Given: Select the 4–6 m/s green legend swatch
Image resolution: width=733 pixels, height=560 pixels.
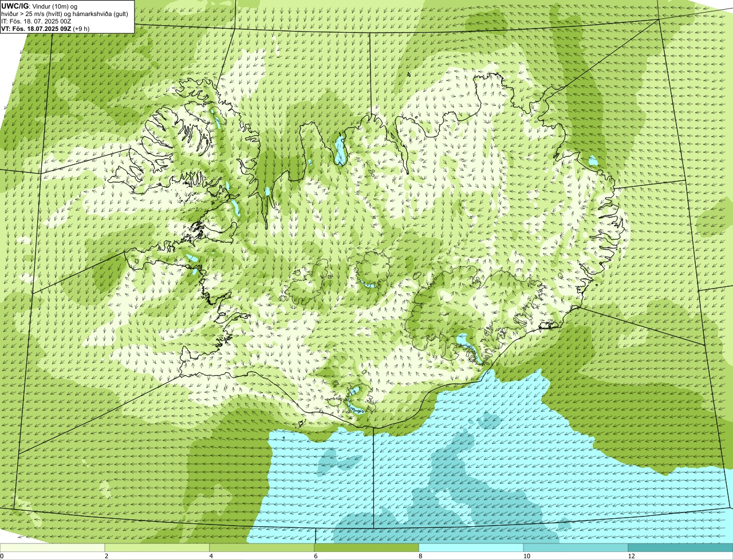Looking at the screenshot, I should [262, 547].
